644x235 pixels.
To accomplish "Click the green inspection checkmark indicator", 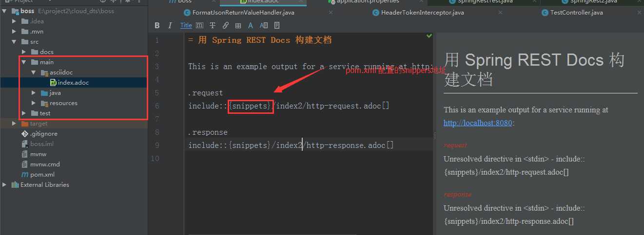I will tap(429, 36).
